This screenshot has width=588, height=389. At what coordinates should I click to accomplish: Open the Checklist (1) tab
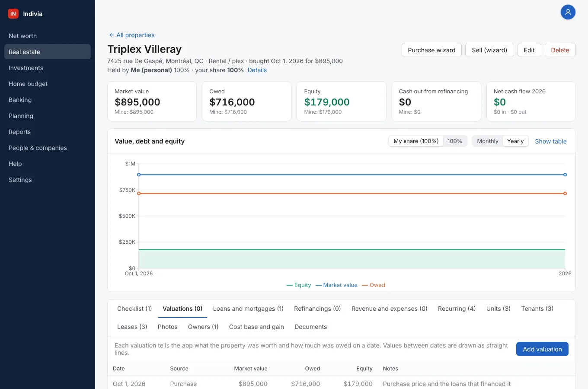pos(134,309)
